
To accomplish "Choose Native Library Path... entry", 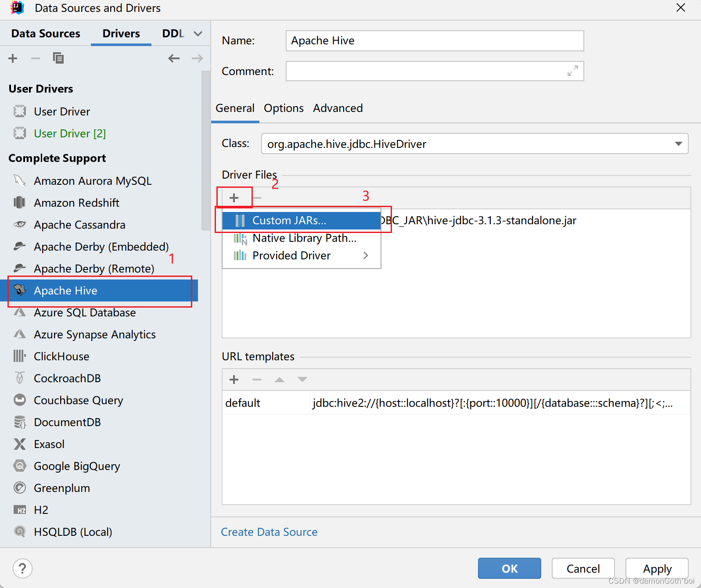I will (x=301, y=238).
